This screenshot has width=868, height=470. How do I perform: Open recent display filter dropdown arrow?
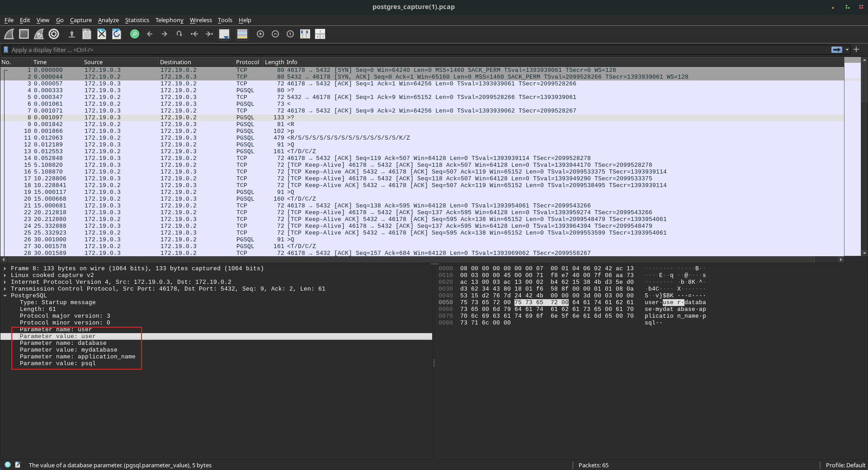847,50
